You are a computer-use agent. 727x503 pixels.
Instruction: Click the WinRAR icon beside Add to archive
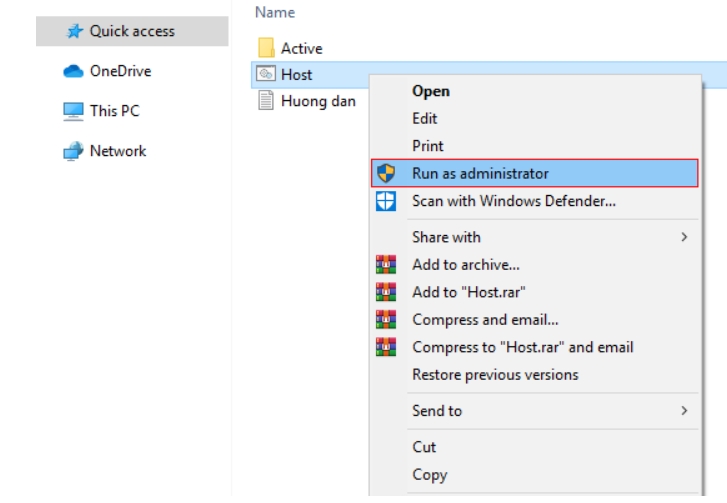pyautogui.click(x=387, y=265)
